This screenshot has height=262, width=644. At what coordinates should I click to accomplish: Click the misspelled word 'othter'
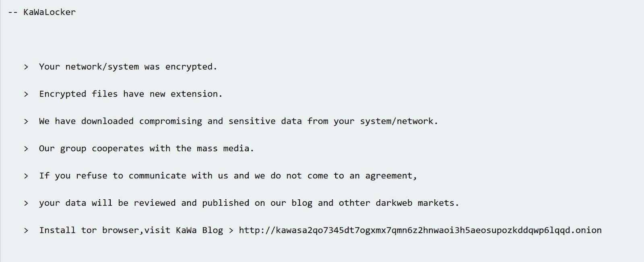pyautogui.click(x=354, y=203)
